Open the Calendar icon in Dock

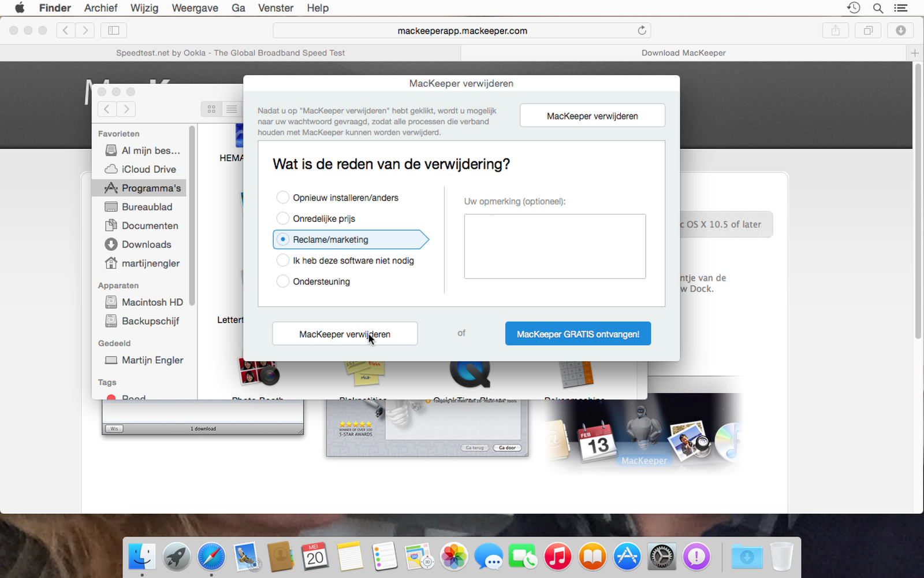point(315,557)
